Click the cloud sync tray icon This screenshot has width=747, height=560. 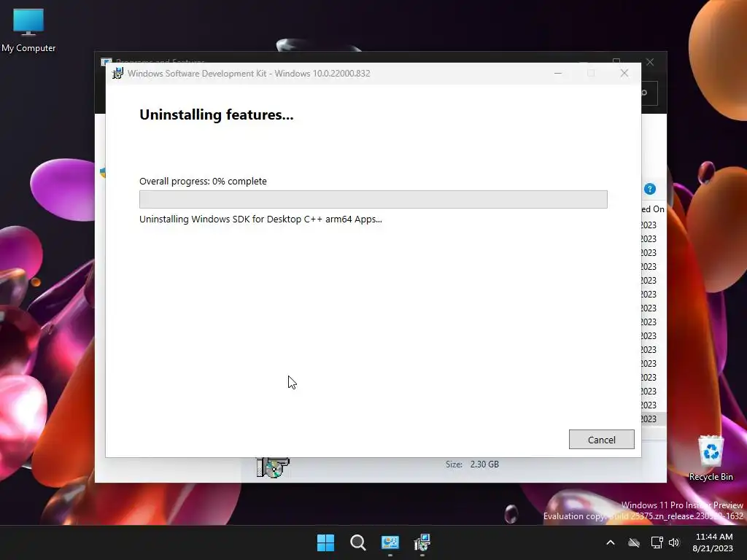[634, 542]
